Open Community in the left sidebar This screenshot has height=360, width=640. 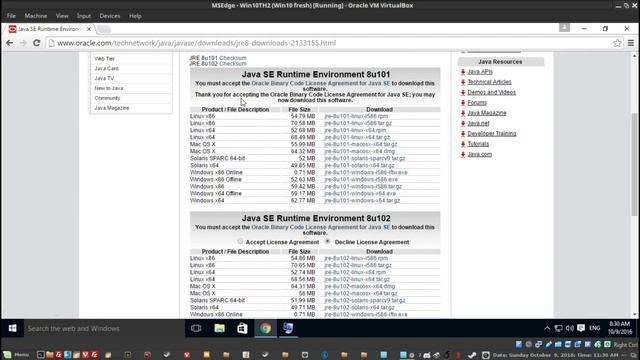[x=107, y=98]
